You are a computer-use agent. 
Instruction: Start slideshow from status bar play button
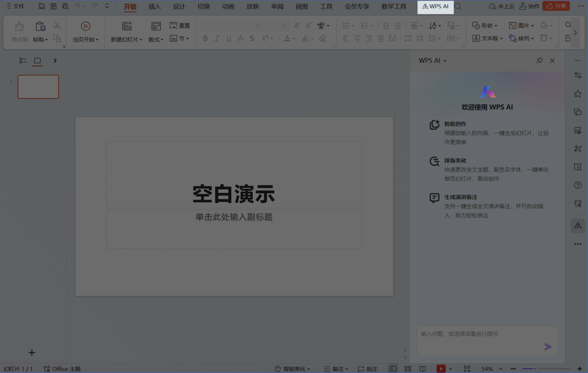(x=441, y=369)
